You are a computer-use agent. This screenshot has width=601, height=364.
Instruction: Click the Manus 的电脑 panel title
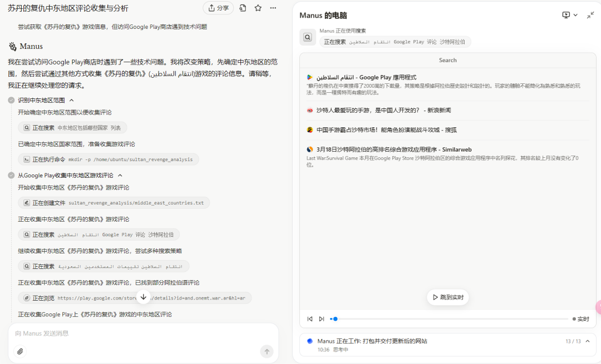pos(323,16)
